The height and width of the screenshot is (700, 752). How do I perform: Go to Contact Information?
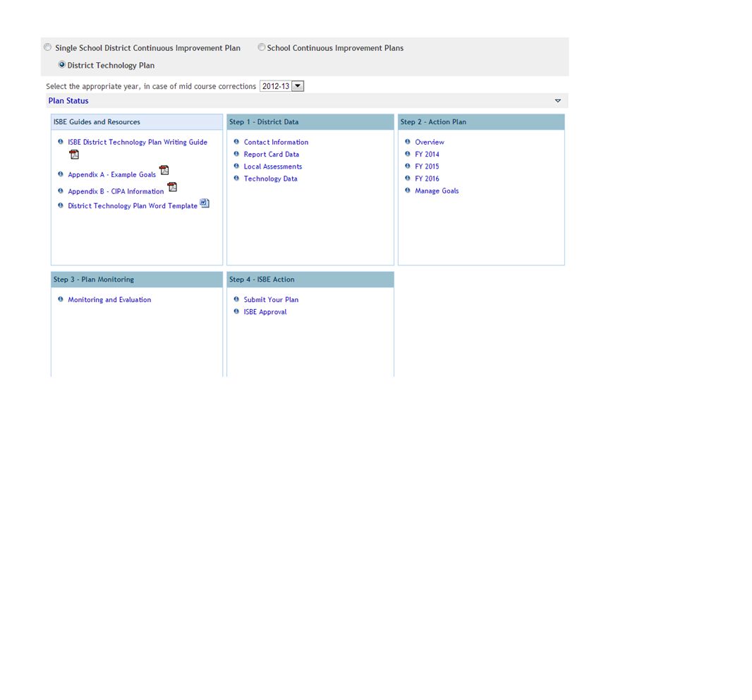click(276, 142)
